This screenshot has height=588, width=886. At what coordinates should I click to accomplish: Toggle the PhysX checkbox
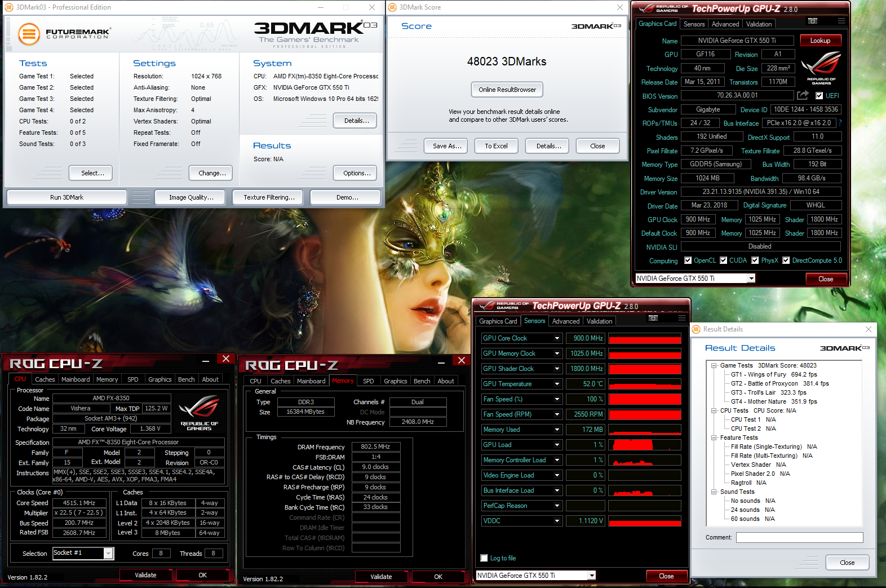755,260
